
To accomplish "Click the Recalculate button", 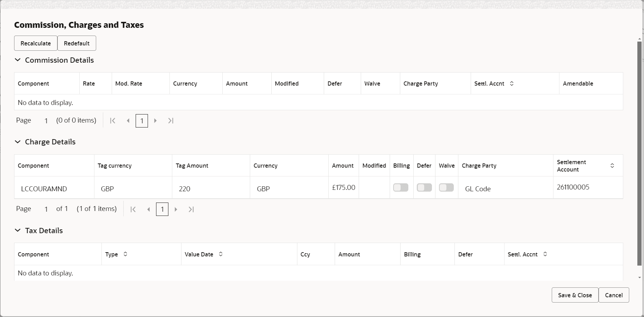I will click(35, 43).
